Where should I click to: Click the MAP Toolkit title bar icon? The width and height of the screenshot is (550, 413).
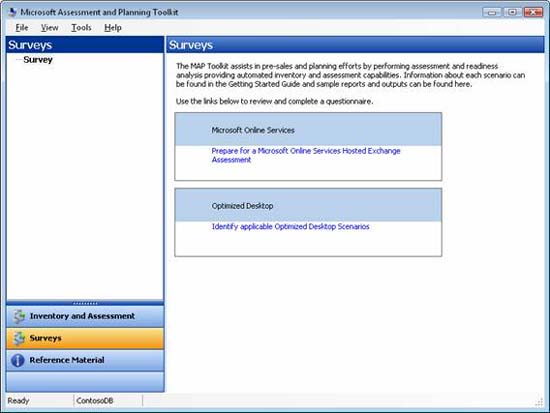[13, 12]
